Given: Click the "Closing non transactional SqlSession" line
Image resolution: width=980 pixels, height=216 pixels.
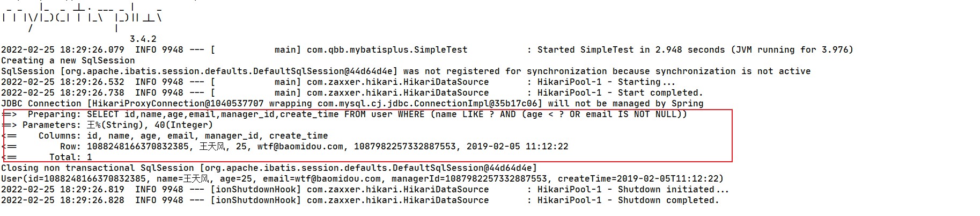Looking at the screenshot, I should 268,168.
